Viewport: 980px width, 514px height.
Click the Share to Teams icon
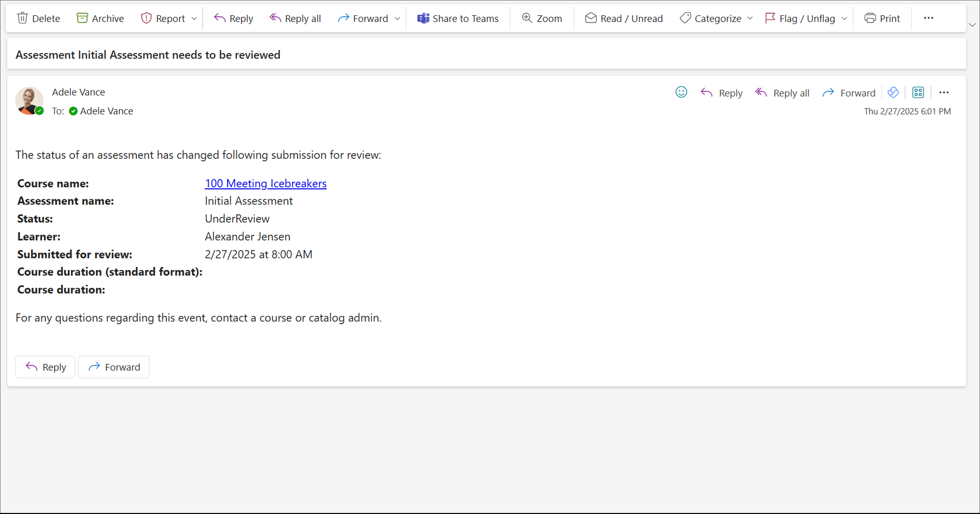[423, 18]
